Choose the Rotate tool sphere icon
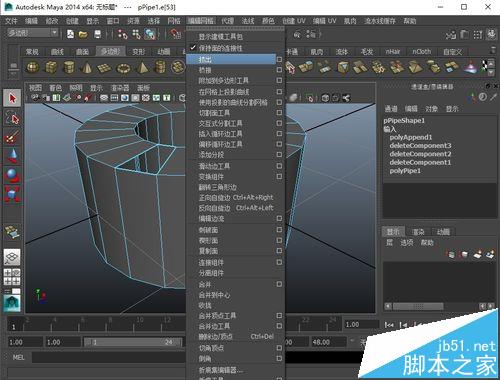 pyautogui.click(x=12, y=175)
